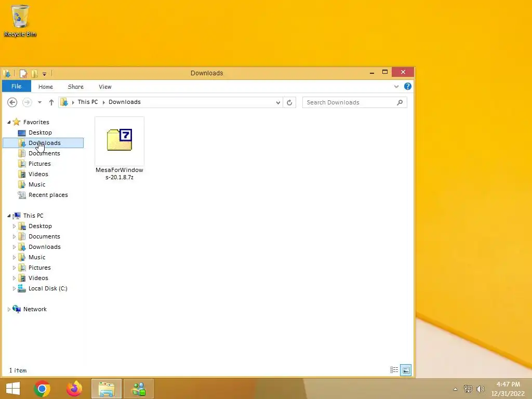This screenshot has width=532, height=399.
Task: Switch to Details view layout
Action: pyautogui.click(x=394, y=370)
